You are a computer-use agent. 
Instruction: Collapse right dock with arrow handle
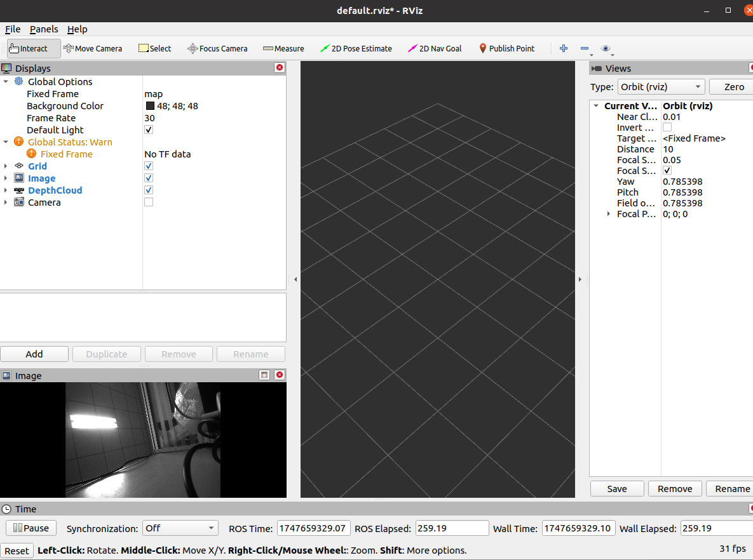(x=580, y=279)
